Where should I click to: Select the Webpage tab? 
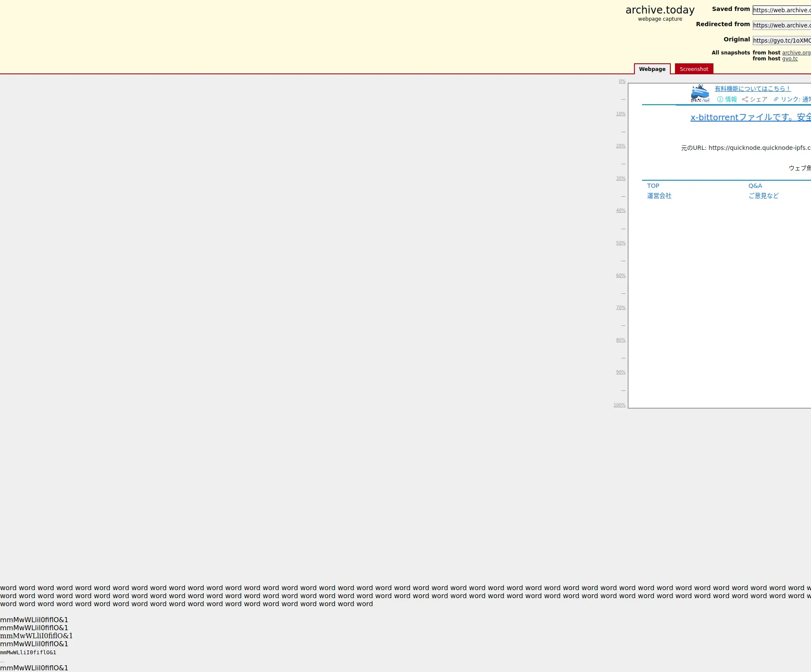click(x=652, y=69)
